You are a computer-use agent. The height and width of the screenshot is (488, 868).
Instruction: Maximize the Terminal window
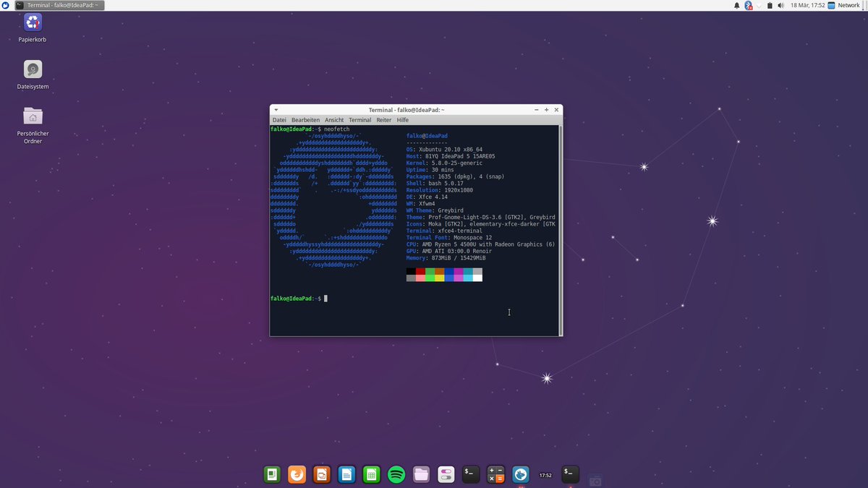[x=546, y=110]
